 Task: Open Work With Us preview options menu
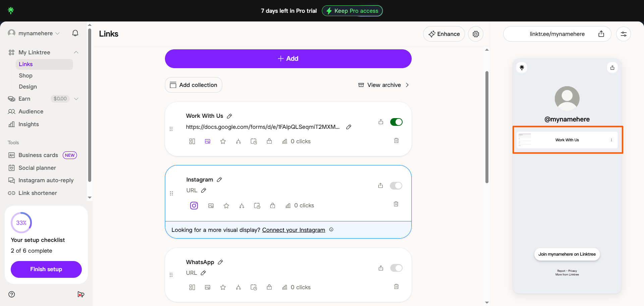coord(611,140)
